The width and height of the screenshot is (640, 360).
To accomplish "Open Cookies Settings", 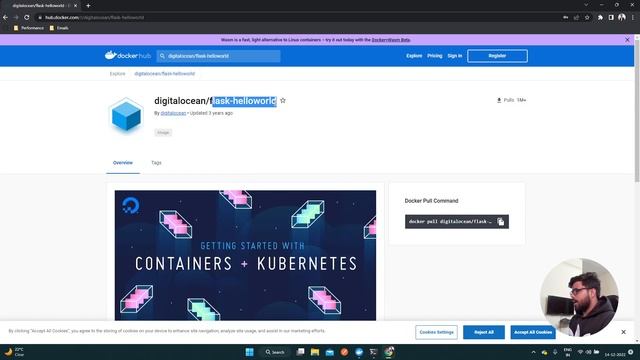I will point(436,332).
